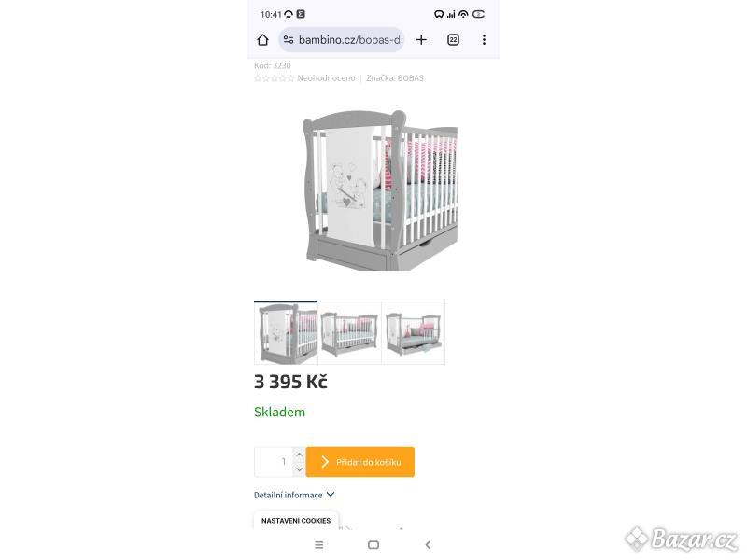Open the browser three-dot menu
The width and height of the screenshot is (747, 560).
coord(484,40)
